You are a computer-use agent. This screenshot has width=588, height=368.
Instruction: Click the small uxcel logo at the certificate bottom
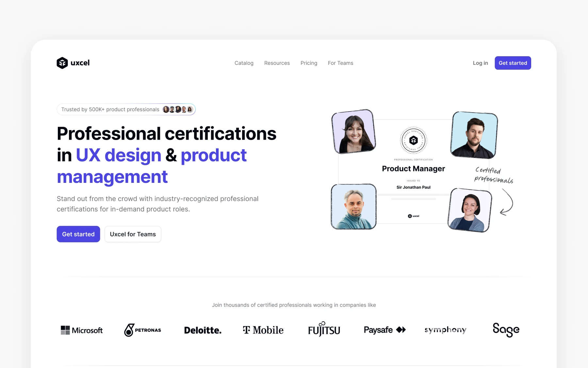pyautogui.click(x=414, y=216)
